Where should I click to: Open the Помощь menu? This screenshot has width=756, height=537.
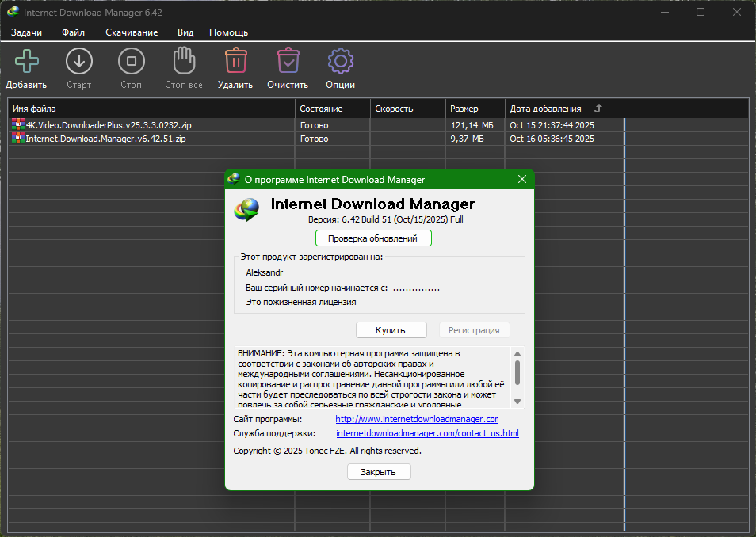[x=228, y=32]
